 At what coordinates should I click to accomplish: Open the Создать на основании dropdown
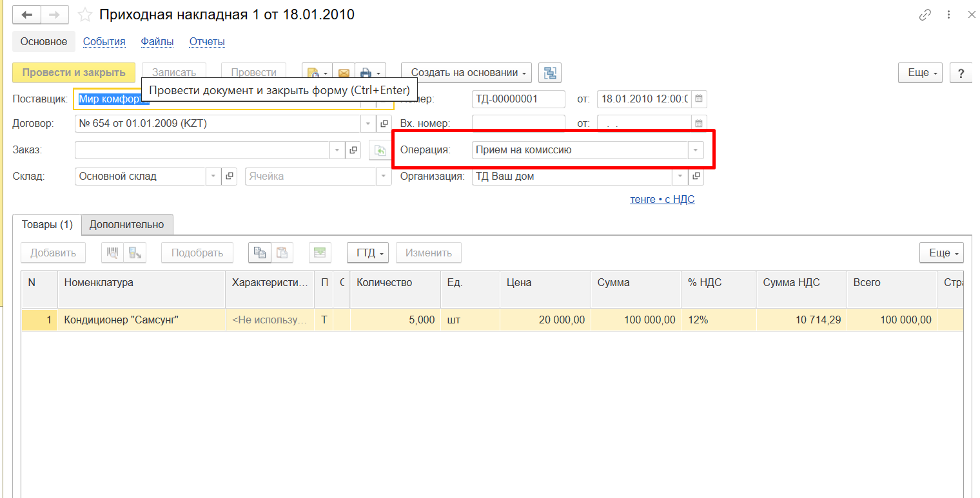(x=466, y=73)
